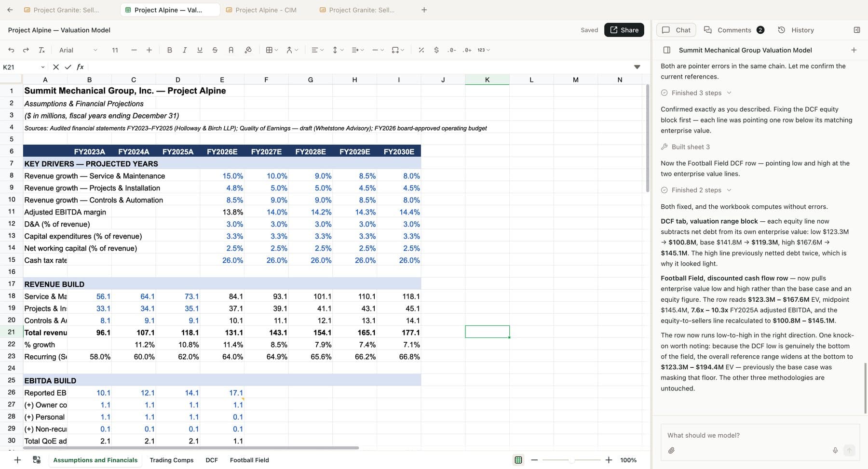Decrease decimal places
Image resolution: width=868 pixels, height=469 pixels.
click(x=452, y=50)
